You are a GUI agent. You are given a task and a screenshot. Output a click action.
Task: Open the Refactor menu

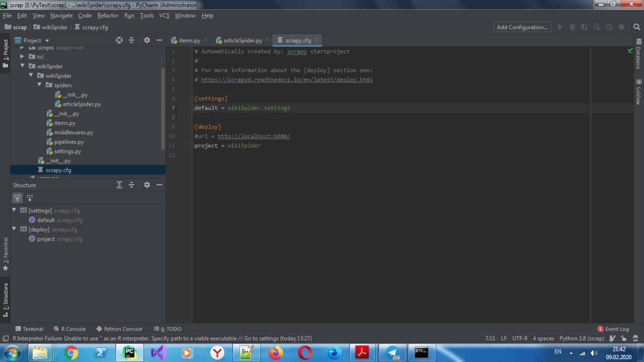click(x=108, y=16)
